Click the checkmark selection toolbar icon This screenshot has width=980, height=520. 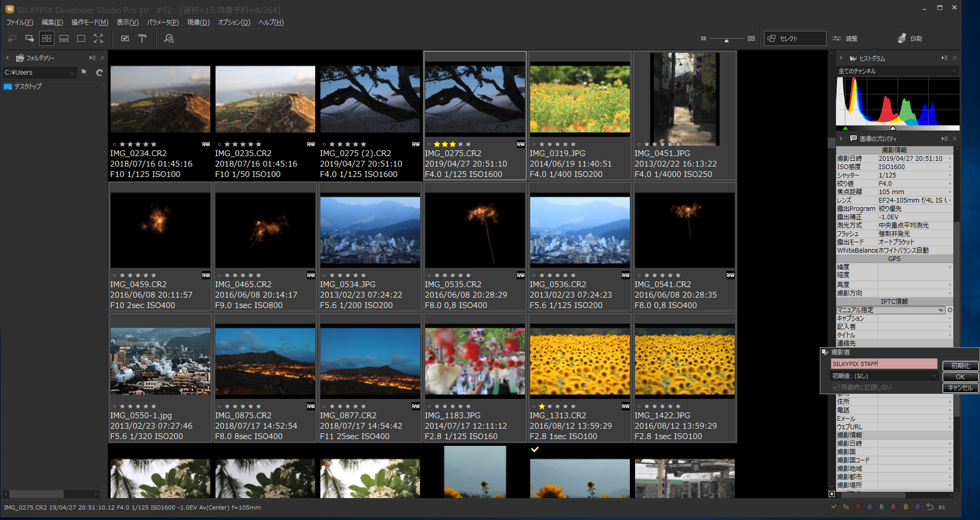coord(125,39)
